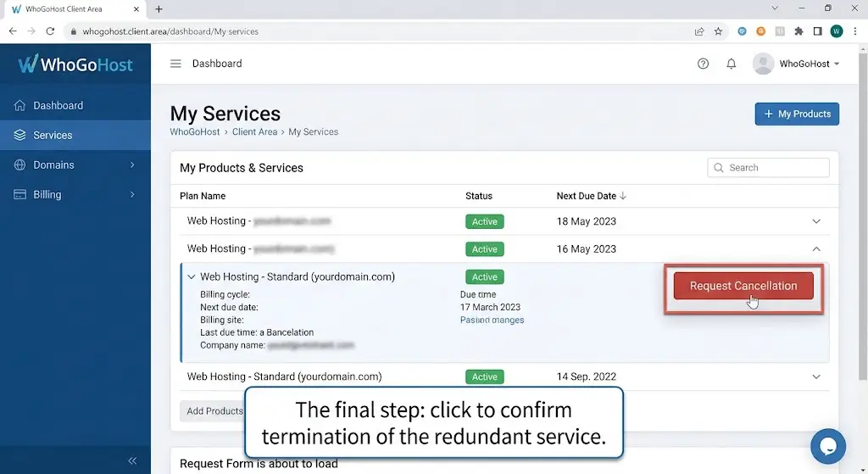Image resolution: width=868 pixels, height=474 pixels.
Task: Close the WhoGoHost Client Area tab
Action: (136, 8)
